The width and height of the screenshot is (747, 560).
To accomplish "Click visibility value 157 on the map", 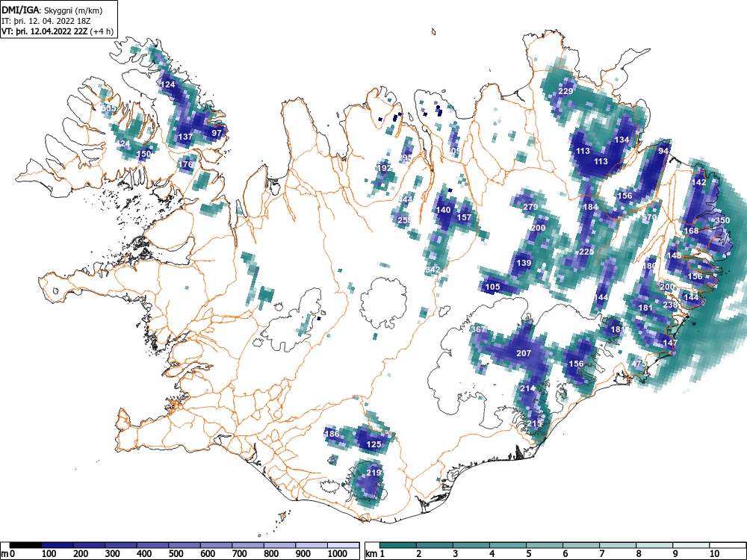I will click(x=464, y=217).
